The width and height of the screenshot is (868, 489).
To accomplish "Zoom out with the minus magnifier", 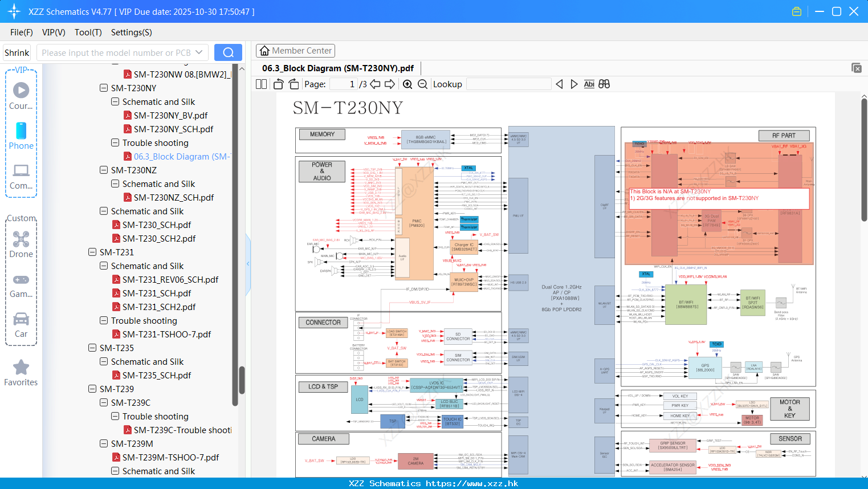I will point(422,84).
